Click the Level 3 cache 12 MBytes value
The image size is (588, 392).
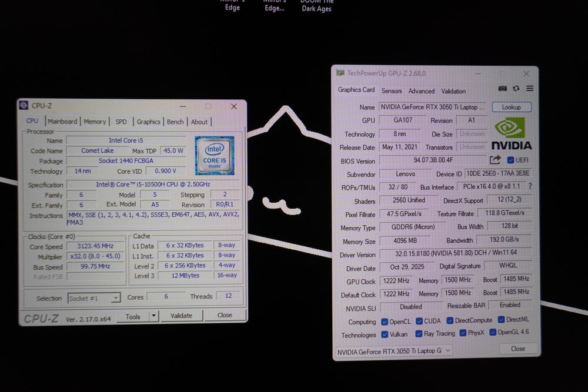click(x=185, y=275)
